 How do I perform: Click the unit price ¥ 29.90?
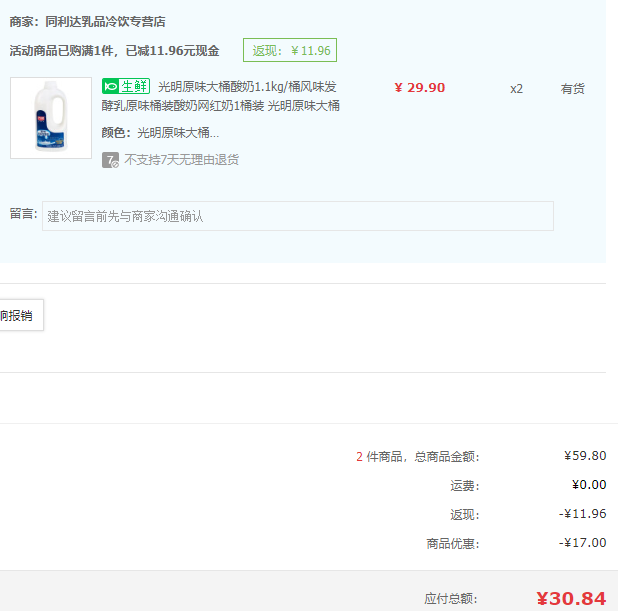coord(420,88)
